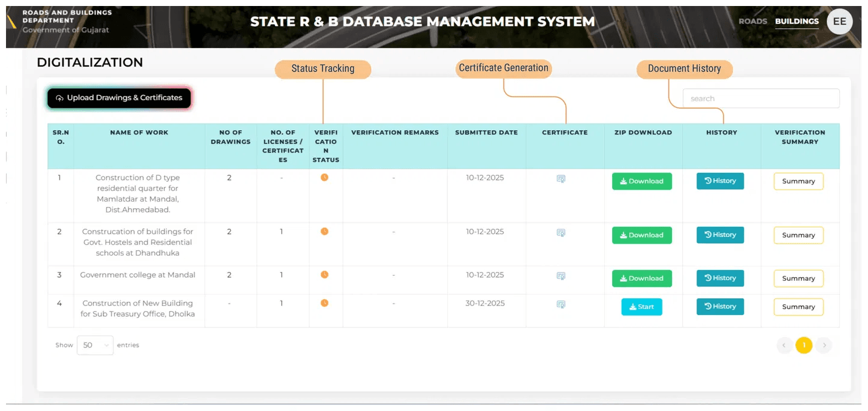Click the department logo in header
This screenshot has width=868, height=411.
(x=11, y=21)
